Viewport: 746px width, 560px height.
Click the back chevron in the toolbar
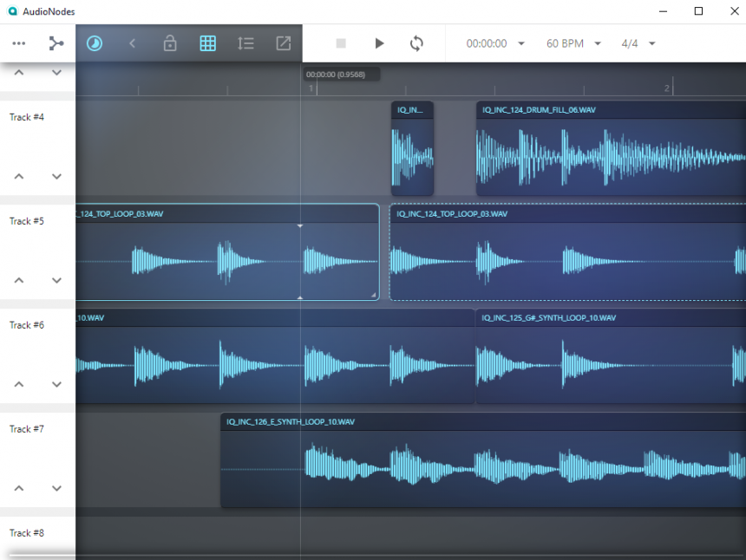[132, 42]
